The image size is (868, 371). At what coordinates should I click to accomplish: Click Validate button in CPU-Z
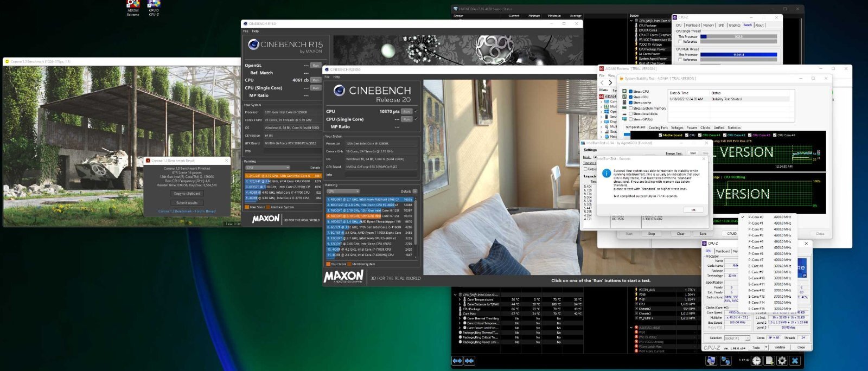(x=780, y=347)
